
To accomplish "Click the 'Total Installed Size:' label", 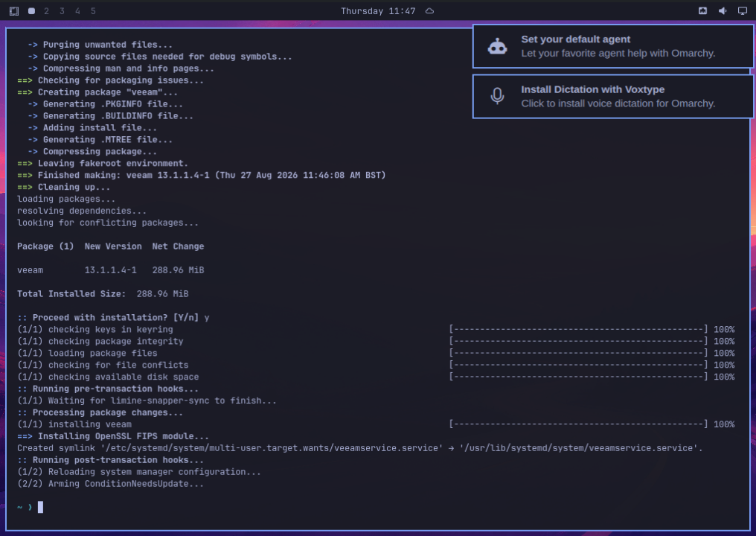I will (71, 294).
